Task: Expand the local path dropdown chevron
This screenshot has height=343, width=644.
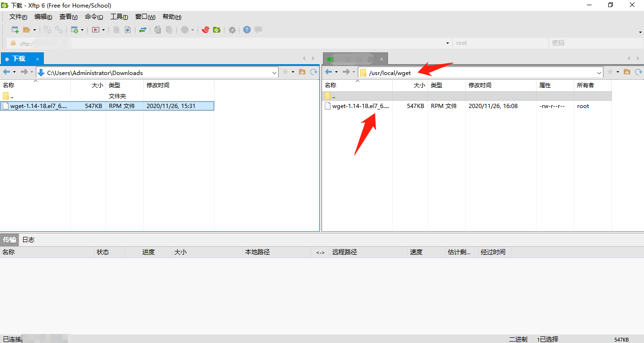Action: coord(274,73)
